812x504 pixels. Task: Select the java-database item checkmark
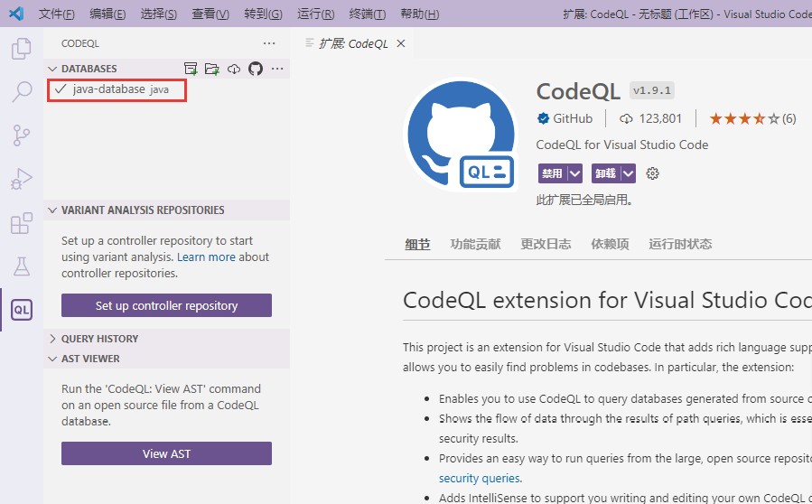[61, 89]
